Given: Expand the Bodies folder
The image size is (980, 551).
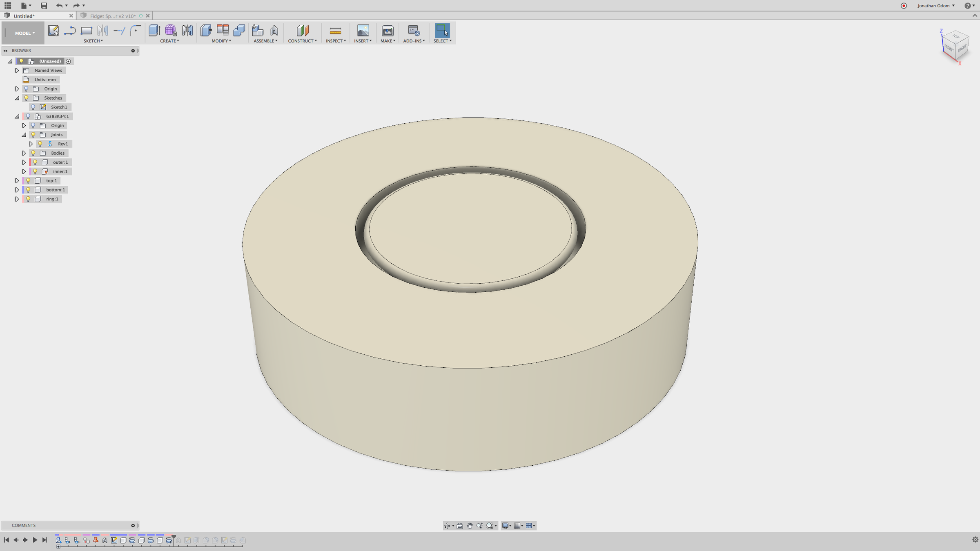Looking at the screenshot, I should pos(24,153).
